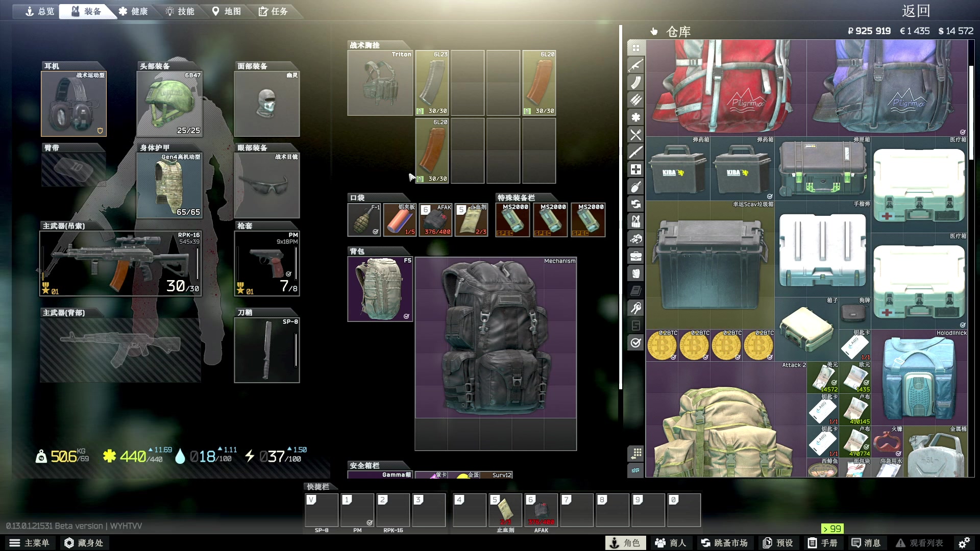The height and width of the screenshot is (551, 980).
Task: Toggle the melee knife filter
Action: [x=635, y=152]
